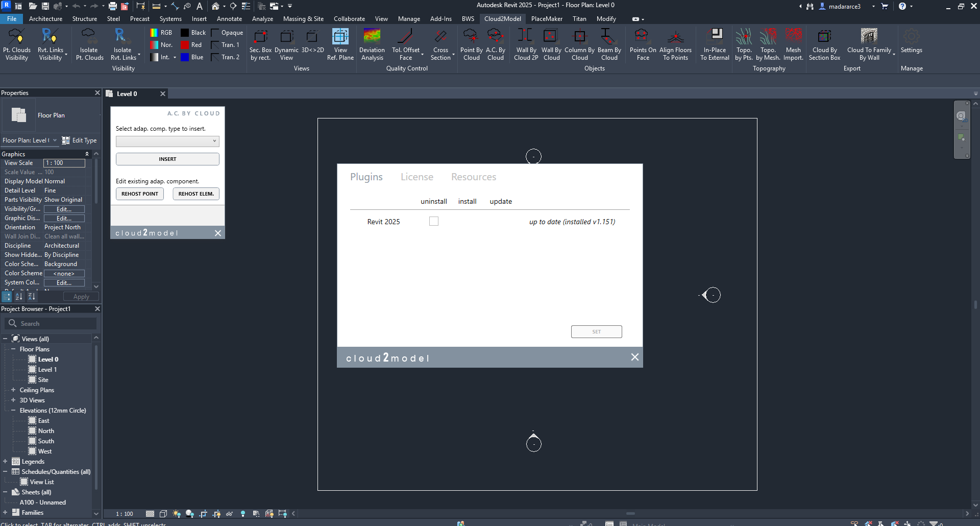The width and height of the screenshot is (980, 526).
Task: Start Point By Cloud tool
Action: point(471,45)
